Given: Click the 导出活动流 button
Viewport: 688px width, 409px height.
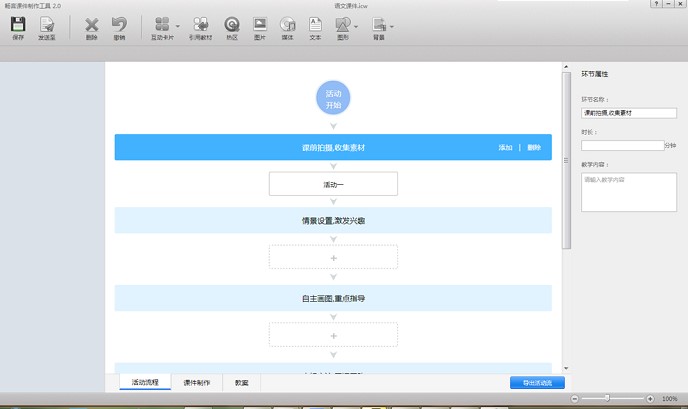Looking at the screenshot, I should pyautogui.click(x=537, y=382).
